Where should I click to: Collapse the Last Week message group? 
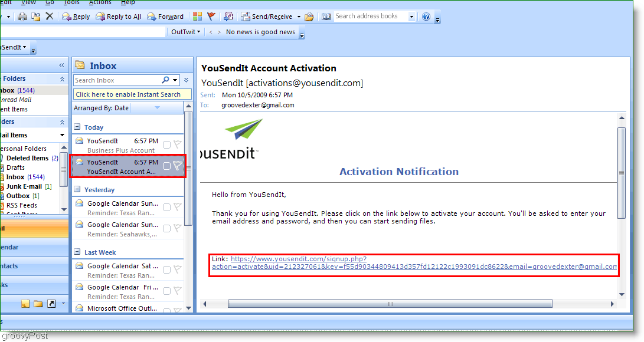click(x=77, y=252)
